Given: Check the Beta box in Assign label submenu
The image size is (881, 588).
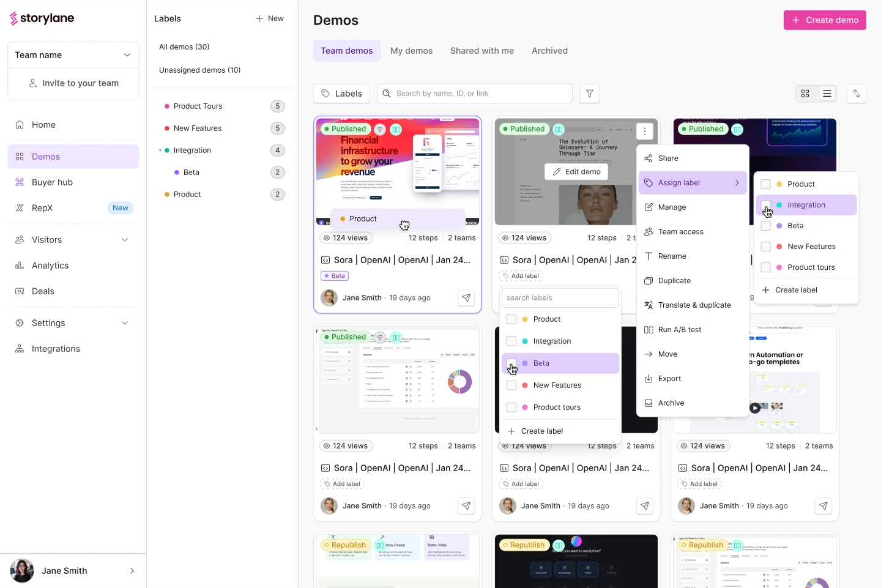Looking at the screenshot, I should [x=765, y=226].
